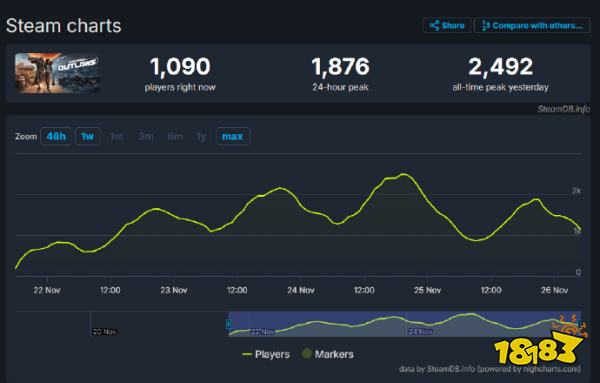
Task: Toggle the Players legend series
Action: tap(266, 354)
